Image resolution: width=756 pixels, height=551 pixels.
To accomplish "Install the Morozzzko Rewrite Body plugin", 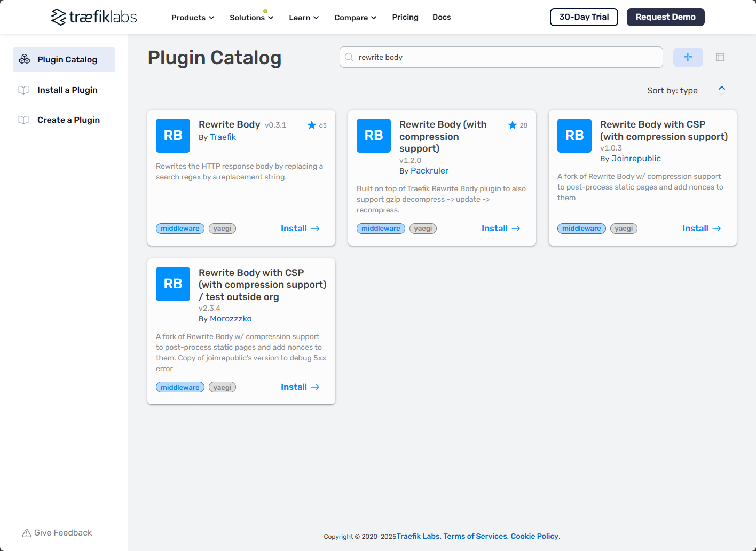I will (300, 387).
